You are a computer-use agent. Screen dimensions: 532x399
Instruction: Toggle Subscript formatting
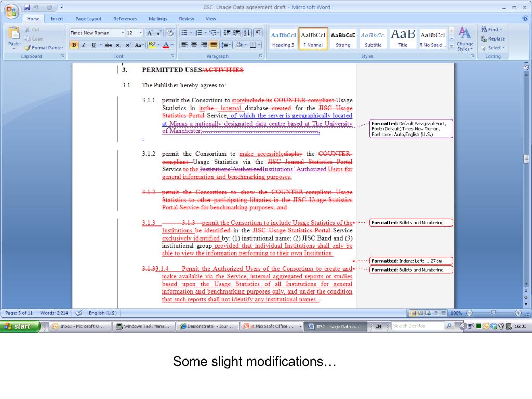click(x=118, y=45)
